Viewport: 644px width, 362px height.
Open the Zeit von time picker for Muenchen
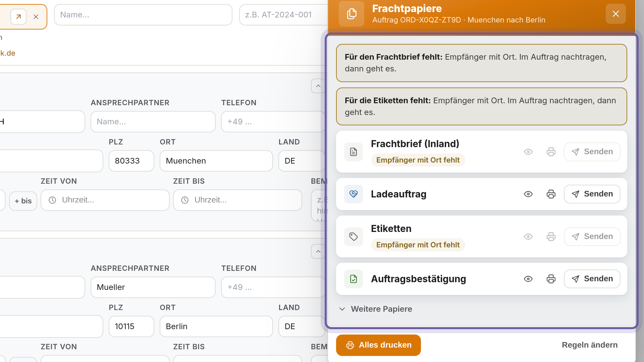pyautogui.click(x=105, y=200)
